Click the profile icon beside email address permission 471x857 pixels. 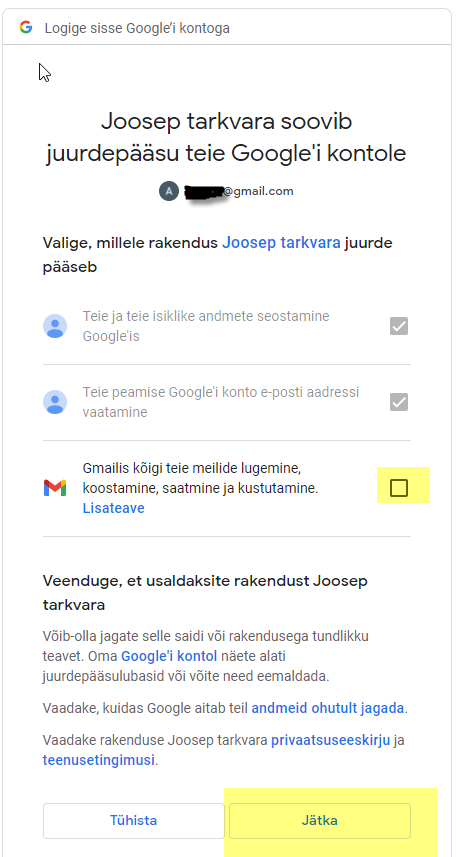[x=55, y=402]
